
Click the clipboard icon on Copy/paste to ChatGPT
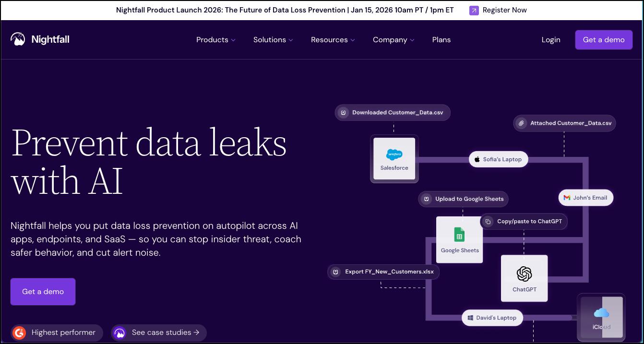pyautogui.click(x=487, y=221)
